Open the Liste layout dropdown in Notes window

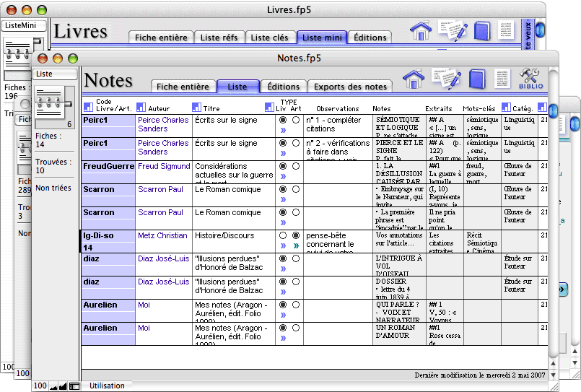(x=55, y=74)
